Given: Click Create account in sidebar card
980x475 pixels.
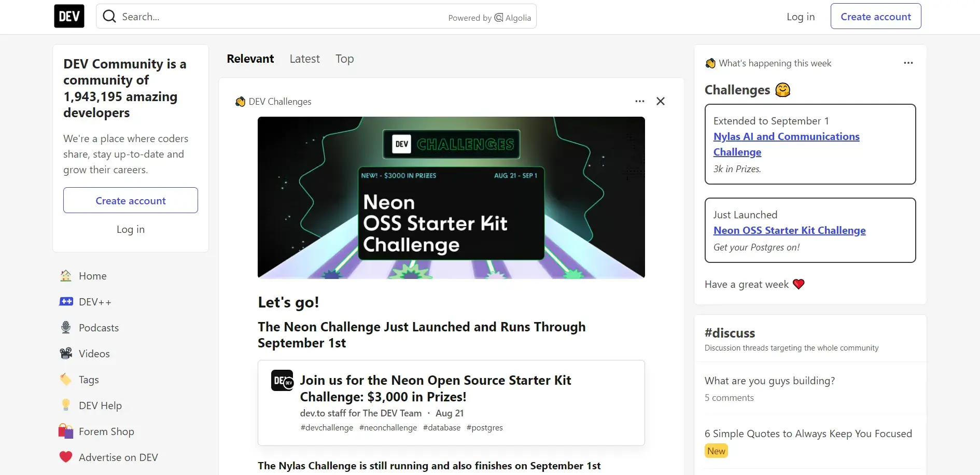Looking at the screenshot, I should tap(131, 200).
